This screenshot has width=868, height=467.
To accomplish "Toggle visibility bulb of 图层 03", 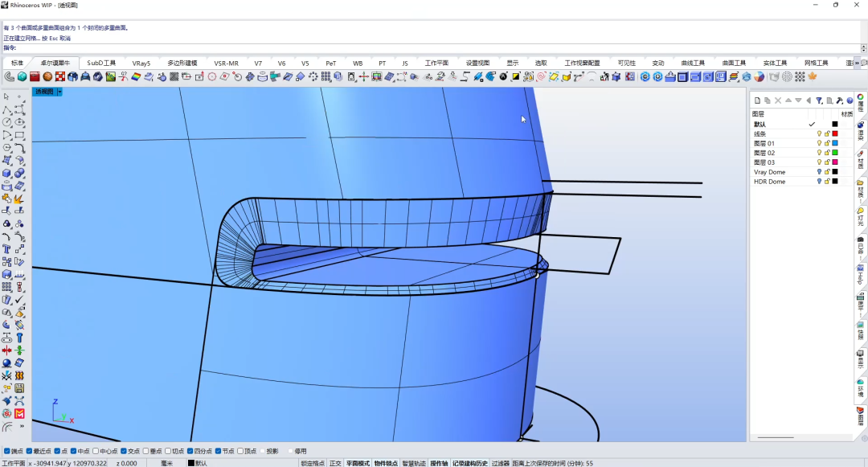I will point(819,162).
